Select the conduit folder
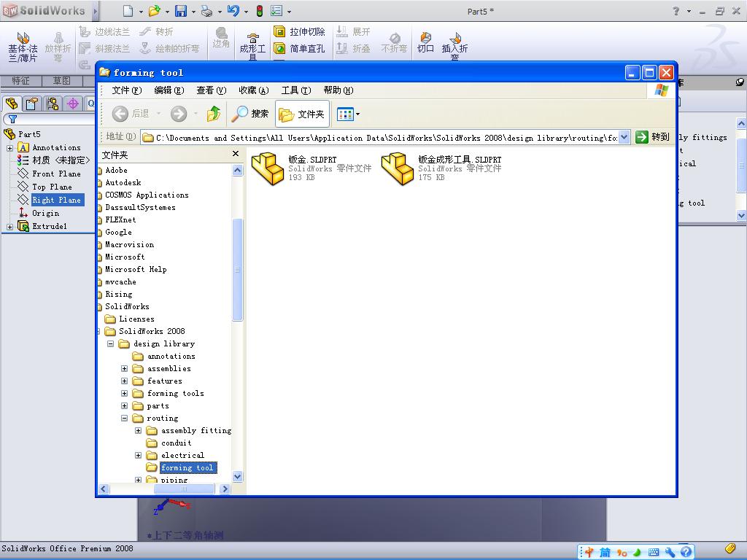This screenshot has width=747, height=560. [169, 443]
